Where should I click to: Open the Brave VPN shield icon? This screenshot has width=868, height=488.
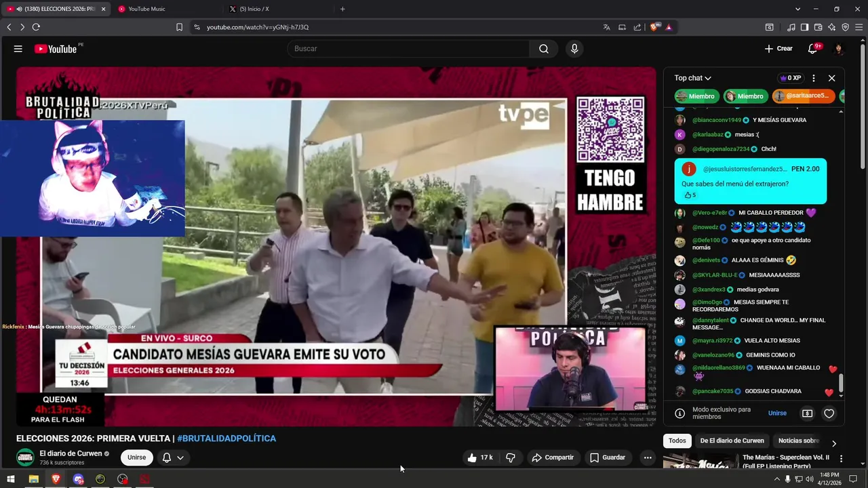click(x=845, y=27)
